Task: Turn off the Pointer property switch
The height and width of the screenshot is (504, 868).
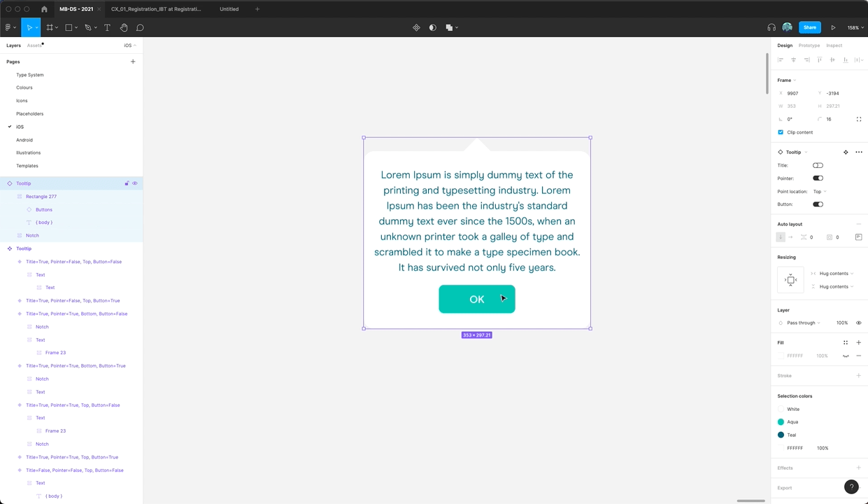Action: (818, 178)
